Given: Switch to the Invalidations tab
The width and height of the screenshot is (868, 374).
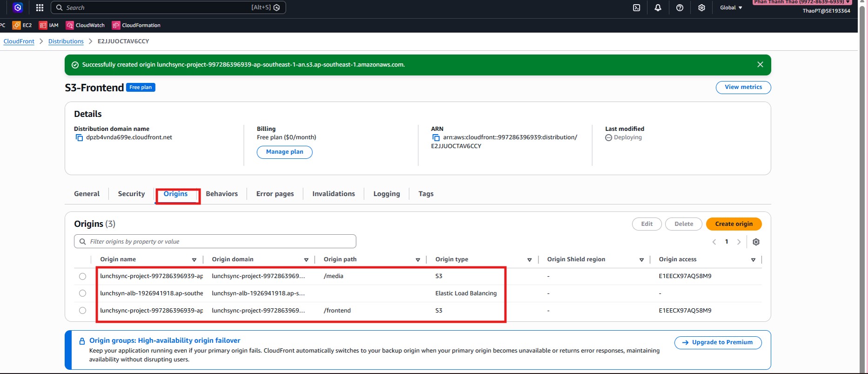Looking at the screenshot, I should coord(333,194).
